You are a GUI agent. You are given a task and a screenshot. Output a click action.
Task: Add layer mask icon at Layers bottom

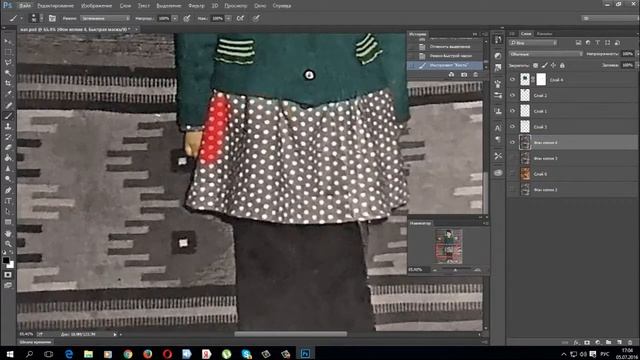click(x=587, y=342)
